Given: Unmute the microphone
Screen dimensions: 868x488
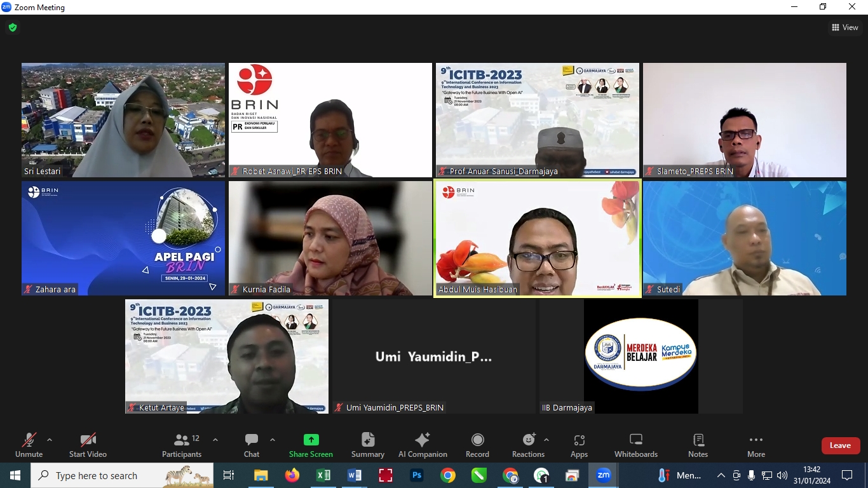Looking at the screenshot, I should (29, 445).
